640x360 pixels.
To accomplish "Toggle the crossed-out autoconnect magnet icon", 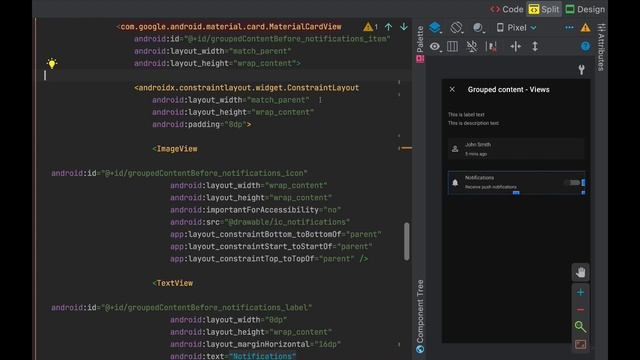I will point(472,47).
